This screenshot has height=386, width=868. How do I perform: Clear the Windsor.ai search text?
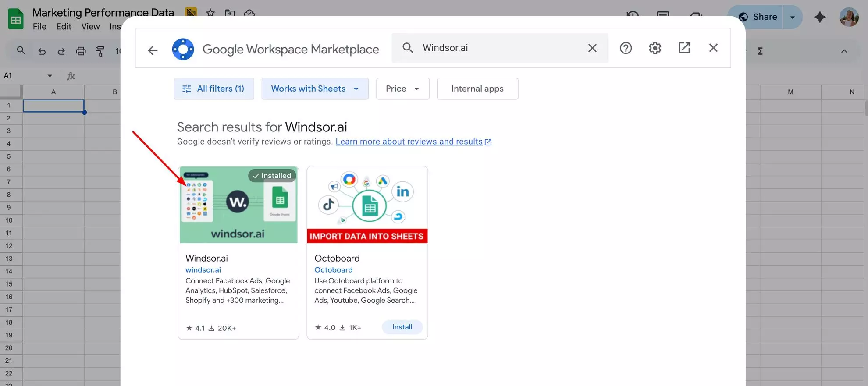(592, 48)
